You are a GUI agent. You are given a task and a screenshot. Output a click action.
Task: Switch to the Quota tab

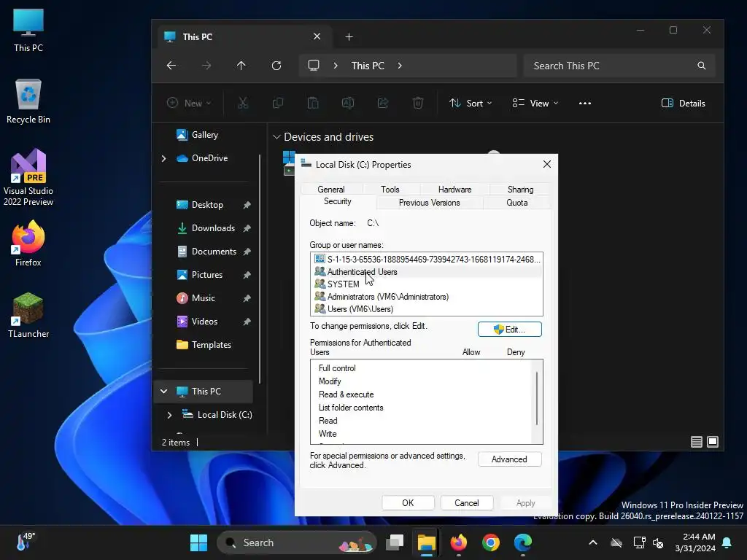pyautogui.click(x=517, y=203)
